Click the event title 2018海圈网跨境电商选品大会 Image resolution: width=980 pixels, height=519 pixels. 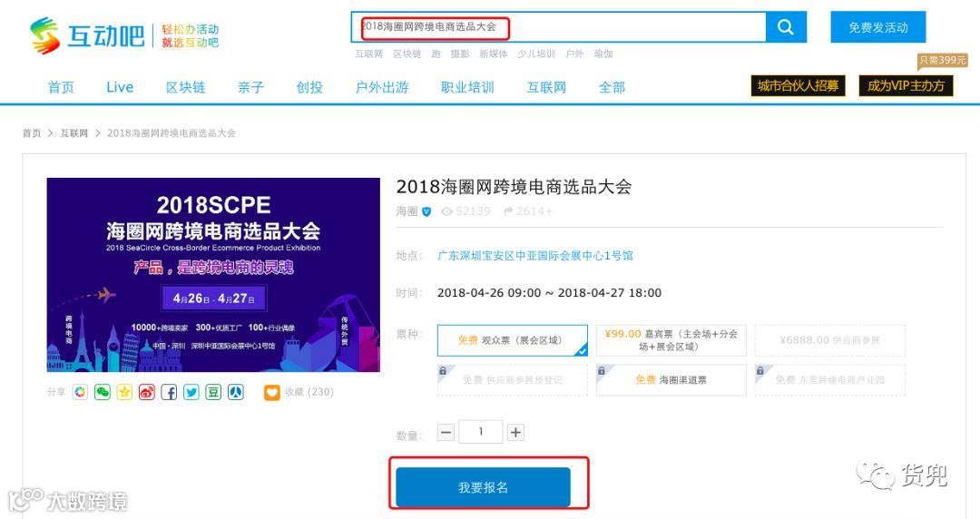coord(514,187)
